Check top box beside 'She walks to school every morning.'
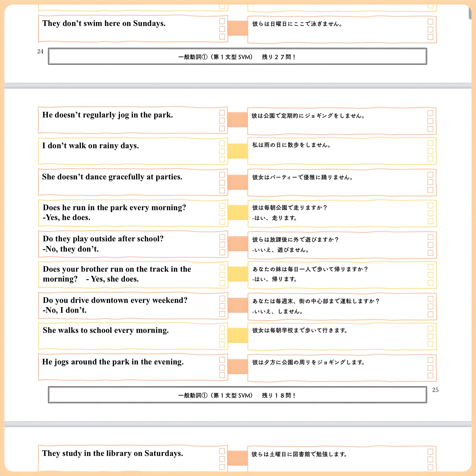476x476 pixels. point(222,328)
